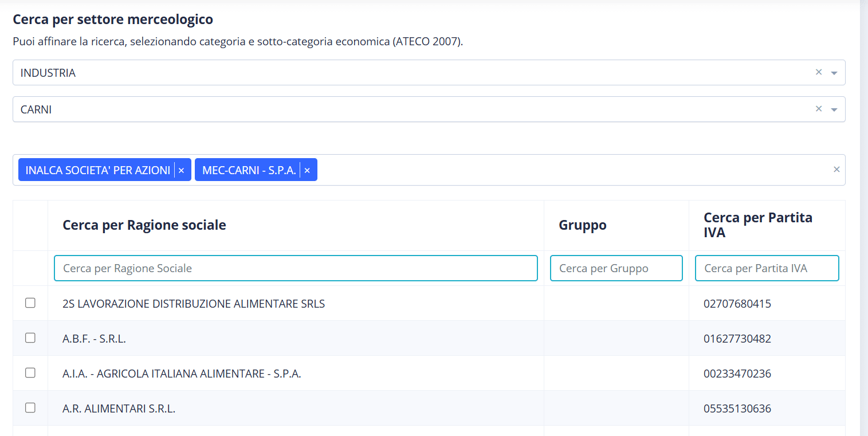Check the 2S LAVORAZIONE DISTRIBUZIONE ALIMENTARE row
868x436 pixels.
point(30,303)
